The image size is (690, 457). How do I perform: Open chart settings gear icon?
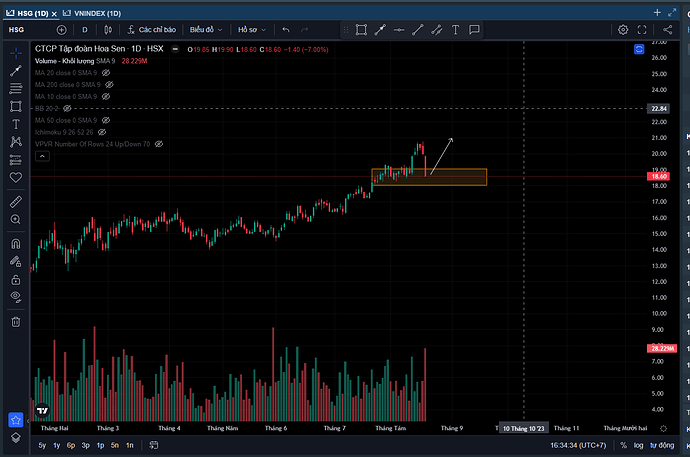point(623,30)
